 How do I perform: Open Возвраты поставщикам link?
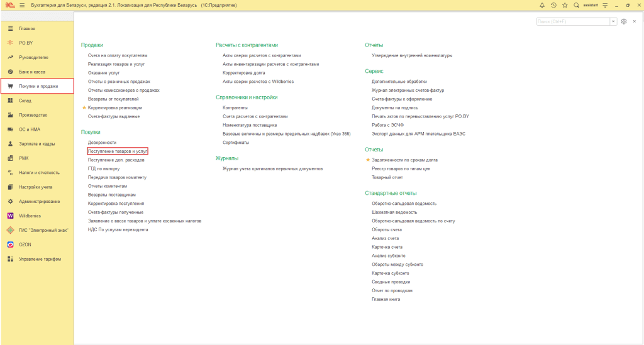point(112,195)
